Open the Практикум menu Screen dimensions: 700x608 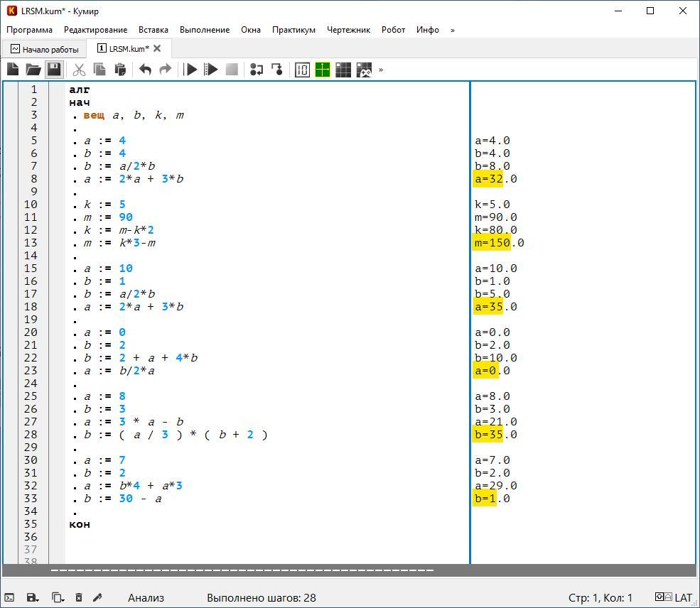coord(294,30)
